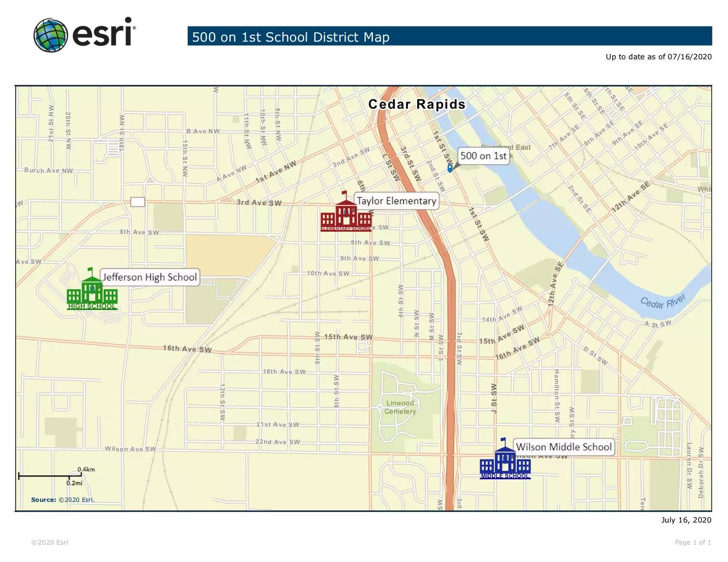The height and width of the screenshot is (562, 728).
Task: Click the Page 1 of 1 footer text
Action: click(x=693, y=542)
